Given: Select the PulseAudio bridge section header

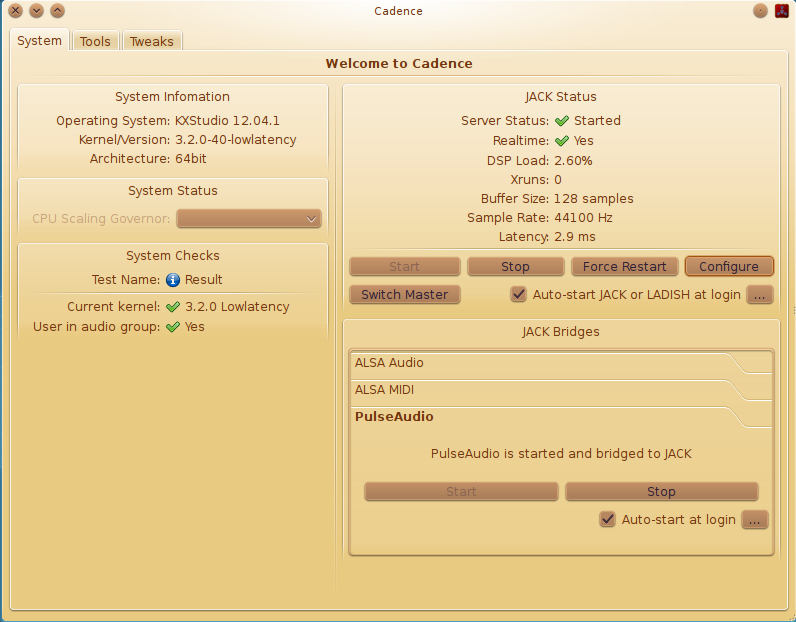Looking at the screenshot, I should 561,417.
